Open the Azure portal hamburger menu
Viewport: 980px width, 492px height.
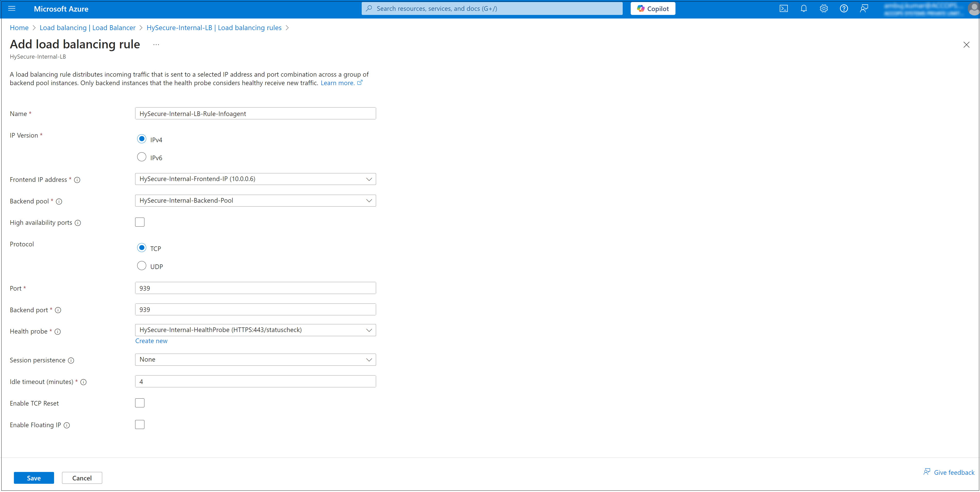[x=12, y=8]
